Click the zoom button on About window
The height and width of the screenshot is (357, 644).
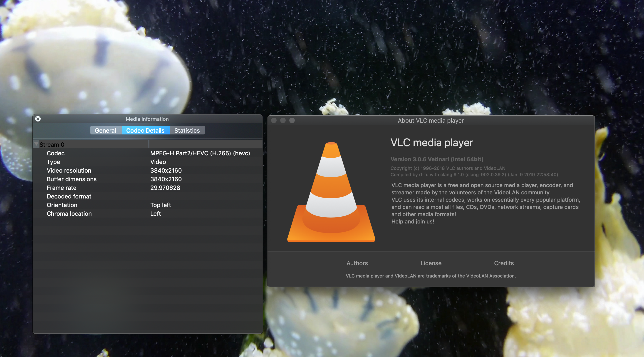coord(292,121)
